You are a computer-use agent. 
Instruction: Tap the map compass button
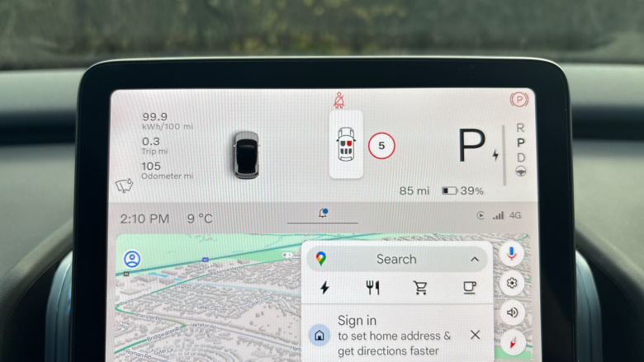pos(512,341)
